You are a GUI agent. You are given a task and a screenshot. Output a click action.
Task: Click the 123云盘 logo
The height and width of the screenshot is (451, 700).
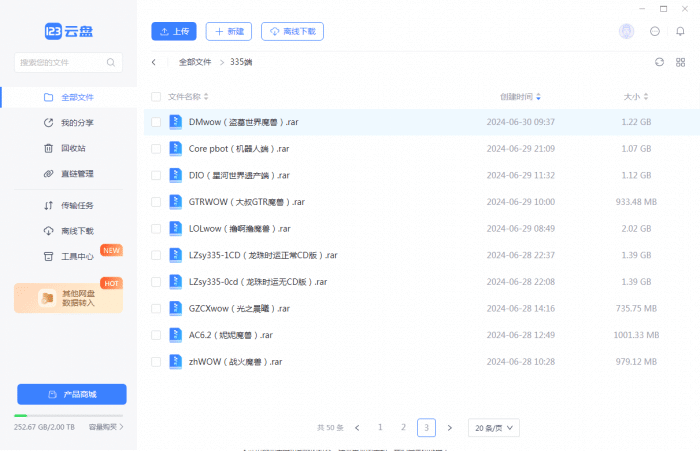point(68,31)
